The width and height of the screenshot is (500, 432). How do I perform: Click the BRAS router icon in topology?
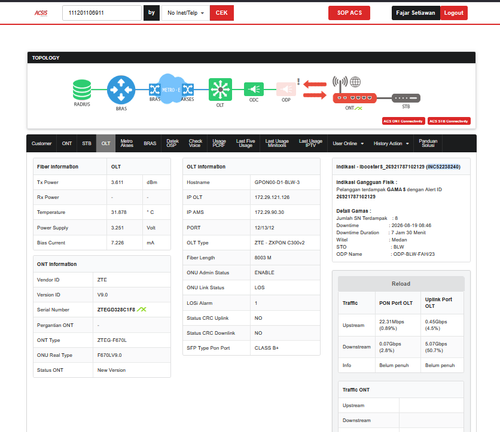(x=121, y=90)
